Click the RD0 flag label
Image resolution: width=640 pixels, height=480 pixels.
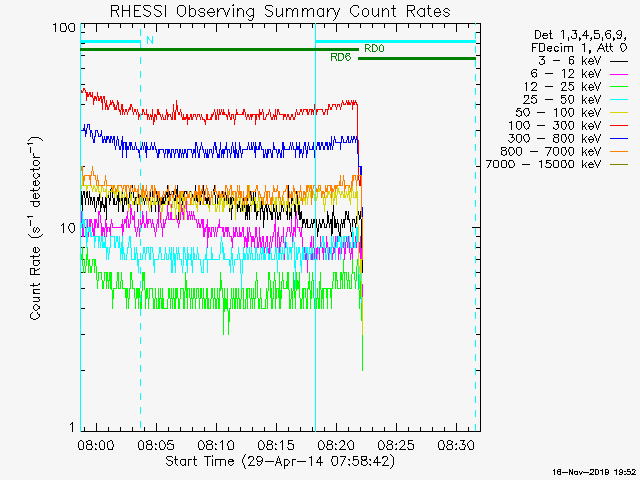point(374,49)
